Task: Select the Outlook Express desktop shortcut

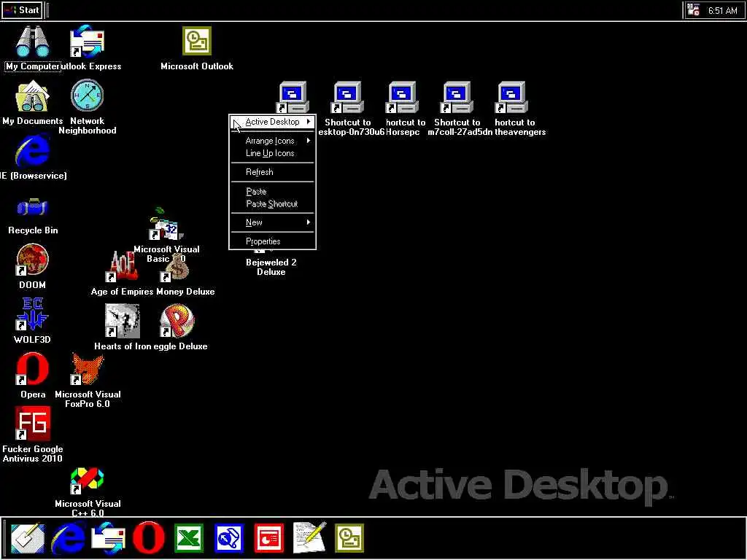Action: [87, 42]
